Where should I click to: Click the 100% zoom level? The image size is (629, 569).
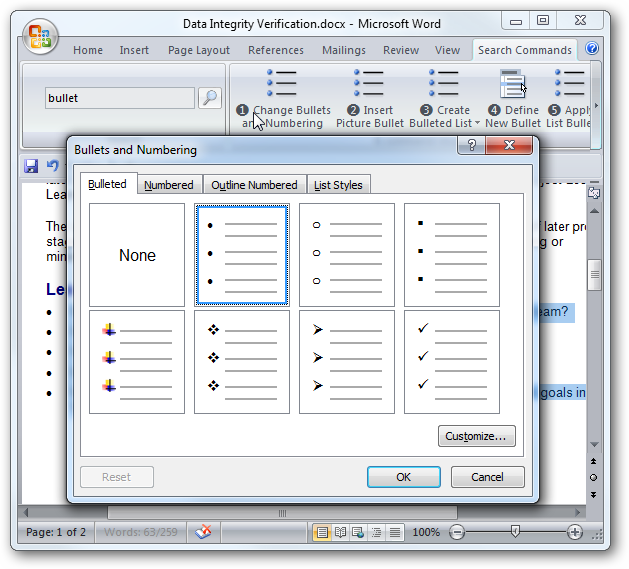pos(426,532)
